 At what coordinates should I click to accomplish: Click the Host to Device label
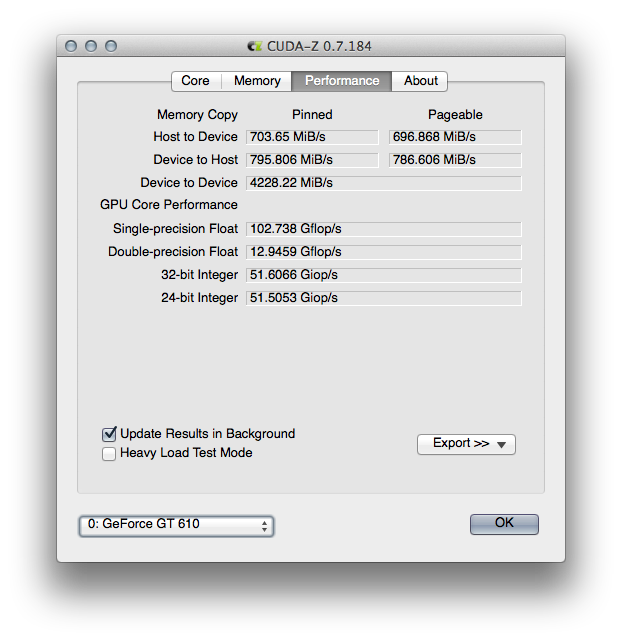pos(195,137)
